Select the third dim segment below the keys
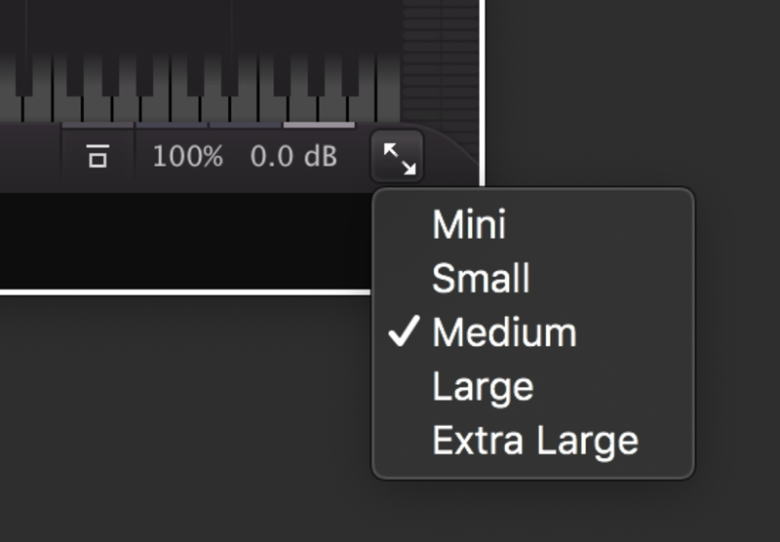Screen dimensions: 780x542 245,125
